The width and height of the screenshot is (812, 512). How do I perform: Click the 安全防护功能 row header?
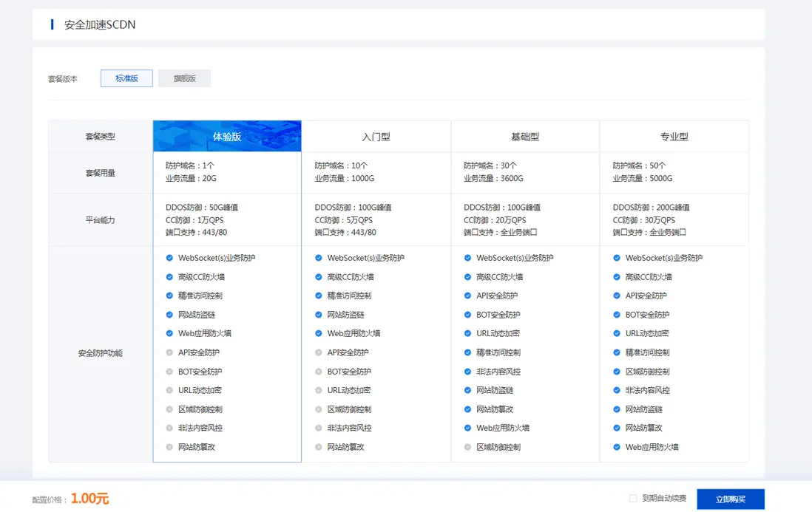tap(101, 353)
